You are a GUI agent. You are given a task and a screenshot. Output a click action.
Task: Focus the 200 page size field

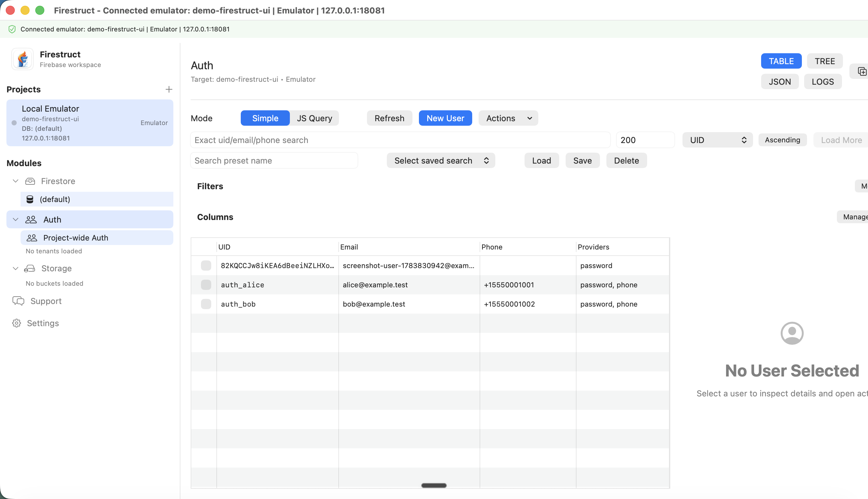(645, 140)
